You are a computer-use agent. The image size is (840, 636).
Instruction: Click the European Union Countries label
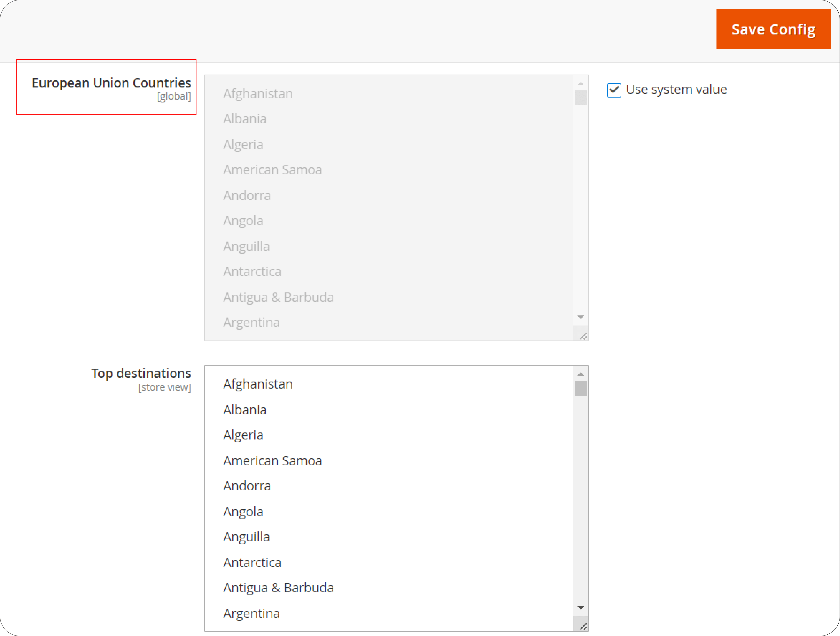[111, 83]
